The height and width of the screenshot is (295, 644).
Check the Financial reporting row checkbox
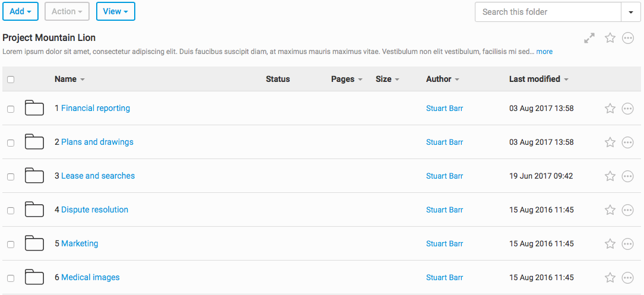11,109
